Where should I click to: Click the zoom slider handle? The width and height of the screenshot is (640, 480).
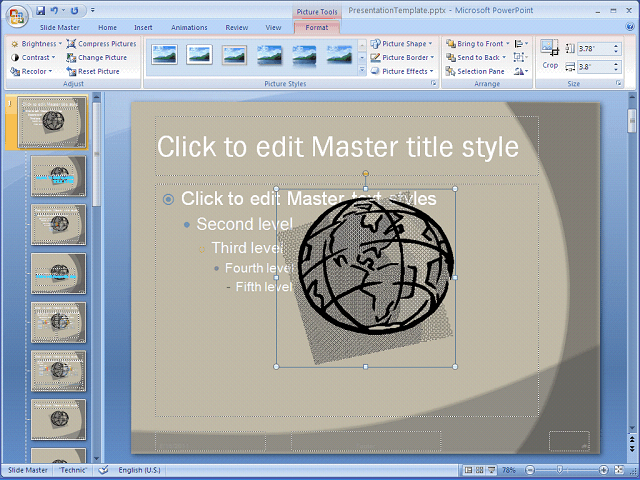560,470
